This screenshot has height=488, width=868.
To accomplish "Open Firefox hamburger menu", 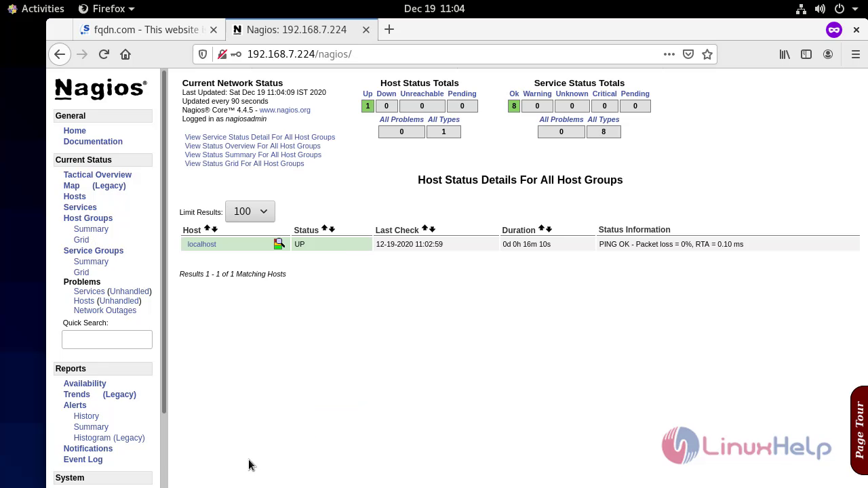I will 856,54.
